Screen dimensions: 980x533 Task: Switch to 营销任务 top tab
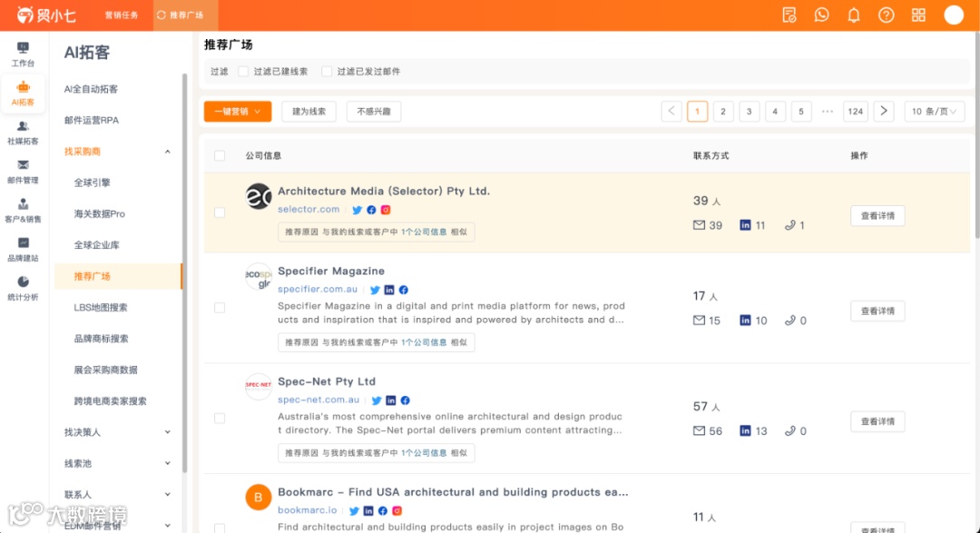122,15
